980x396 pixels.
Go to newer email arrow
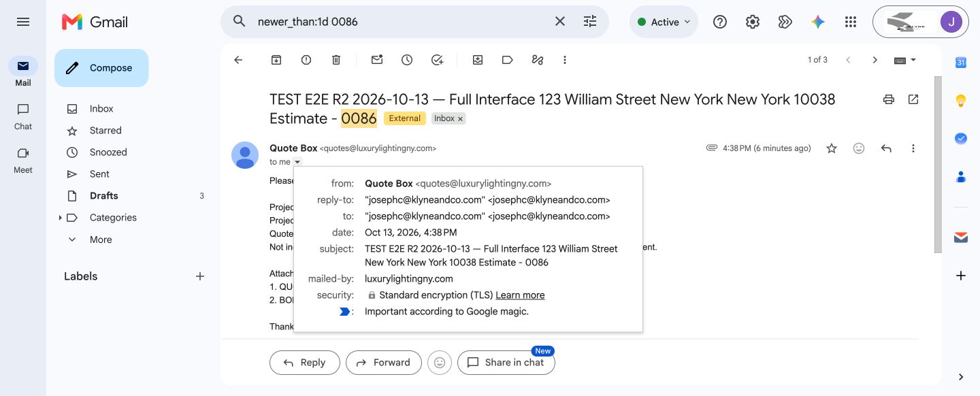(x=848, y=60)
